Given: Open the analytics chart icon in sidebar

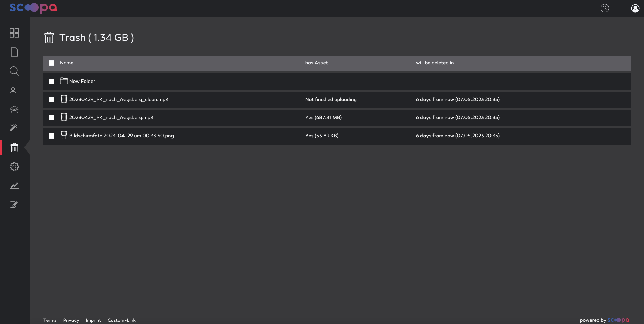Looking at the screenshot, I should 14,185.
